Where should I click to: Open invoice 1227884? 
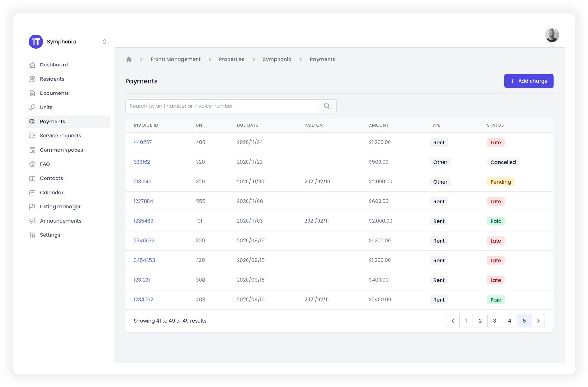(143, 201)
